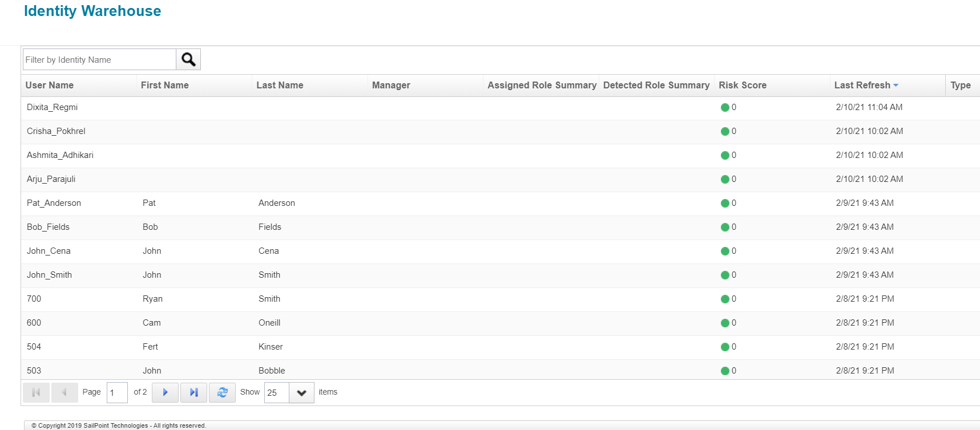The image size is (980, 430).
Task: Sort by Last Name column header
Action: point(280,86)
